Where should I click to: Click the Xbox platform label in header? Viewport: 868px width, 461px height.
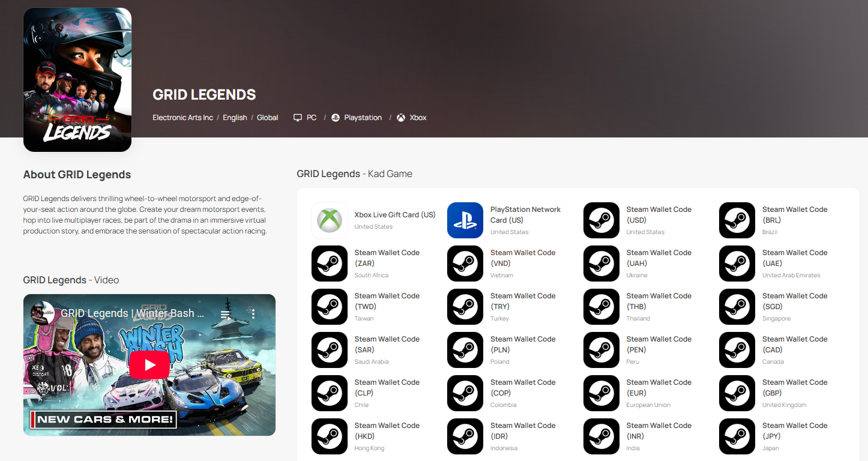pos(417,118)
